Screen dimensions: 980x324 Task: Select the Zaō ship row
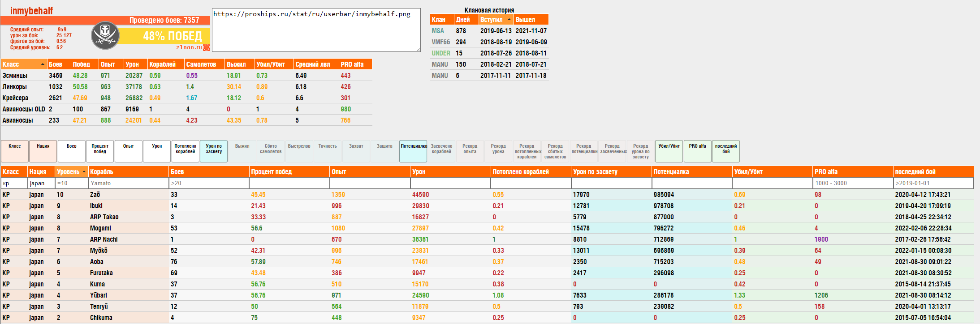[x=95, y=195]
